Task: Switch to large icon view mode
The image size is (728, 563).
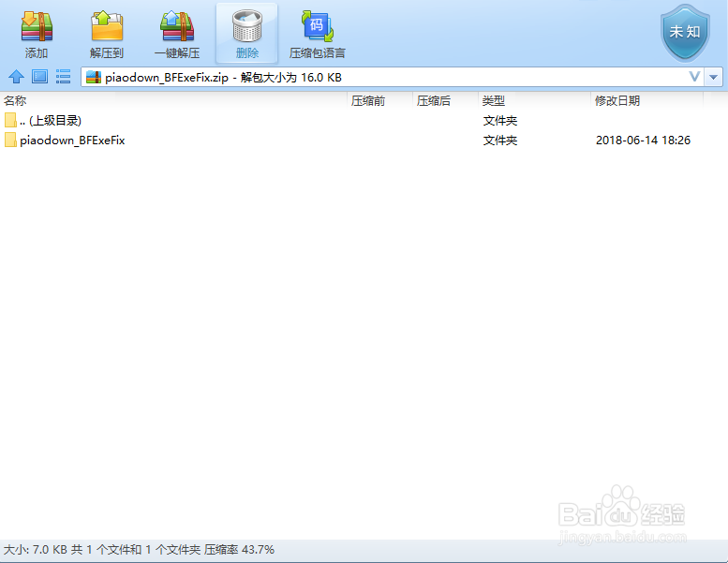Action: pyautogui.click(x=39, y=77)
